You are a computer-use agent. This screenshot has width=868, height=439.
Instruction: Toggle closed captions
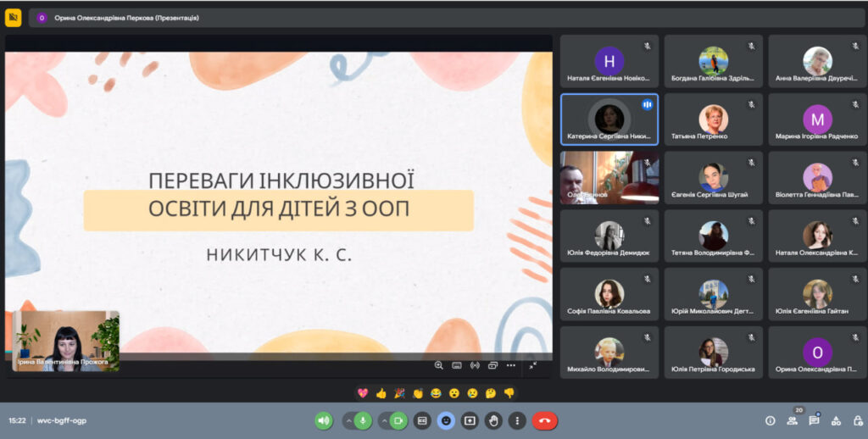click(x=421, y=420)
